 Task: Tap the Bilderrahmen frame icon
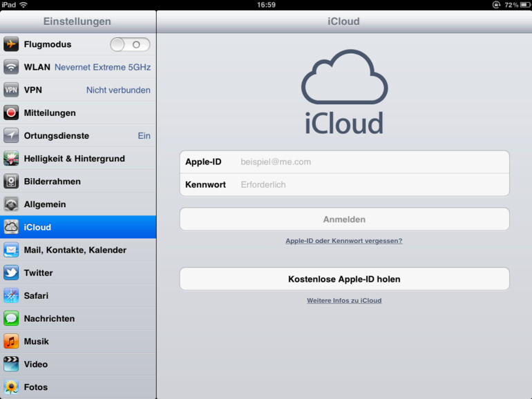[x=11, y=182]
